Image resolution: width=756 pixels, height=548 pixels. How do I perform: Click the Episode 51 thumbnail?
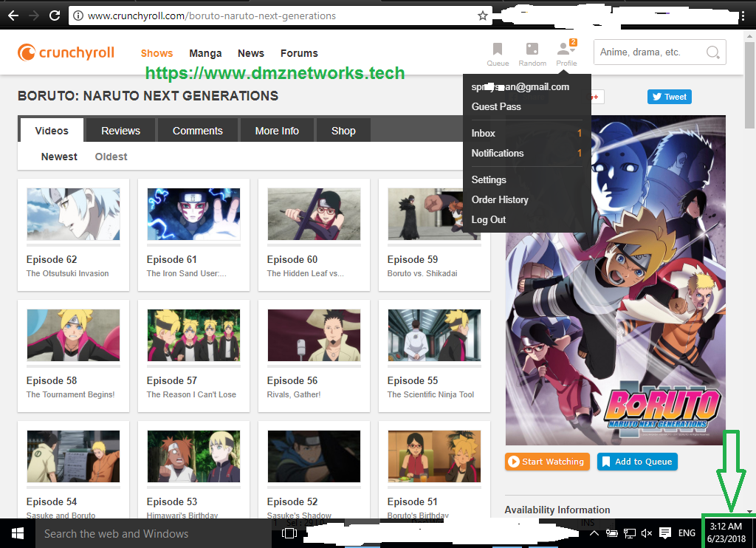[x=434, y=456]
